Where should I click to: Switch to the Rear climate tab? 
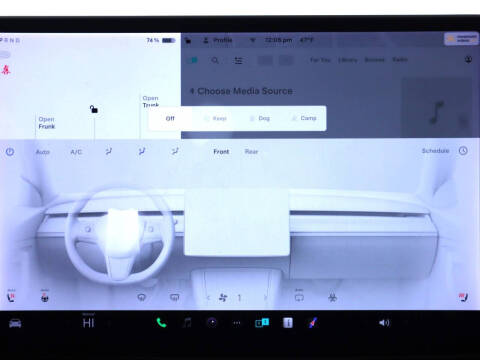[251, 152]
